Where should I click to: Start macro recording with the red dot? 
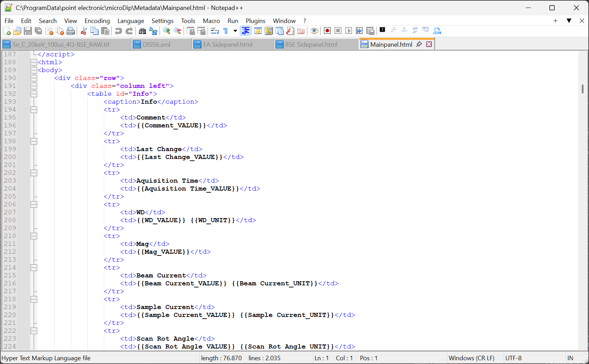327,31
